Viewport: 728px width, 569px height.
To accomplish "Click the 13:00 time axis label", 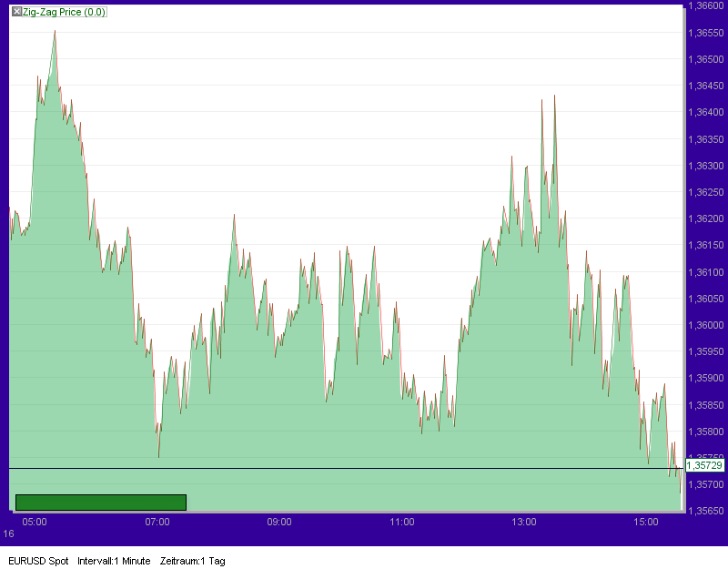I will [x=525, y=522].
